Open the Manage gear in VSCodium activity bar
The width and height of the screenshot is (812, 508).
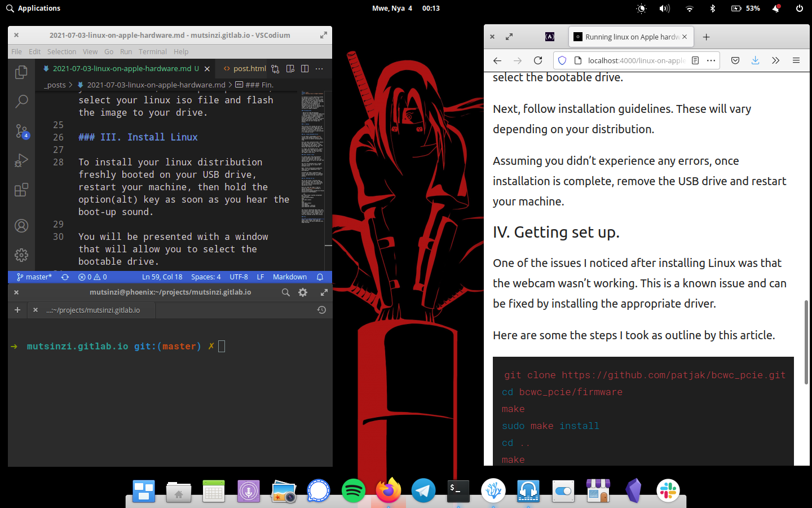[21, 255]
